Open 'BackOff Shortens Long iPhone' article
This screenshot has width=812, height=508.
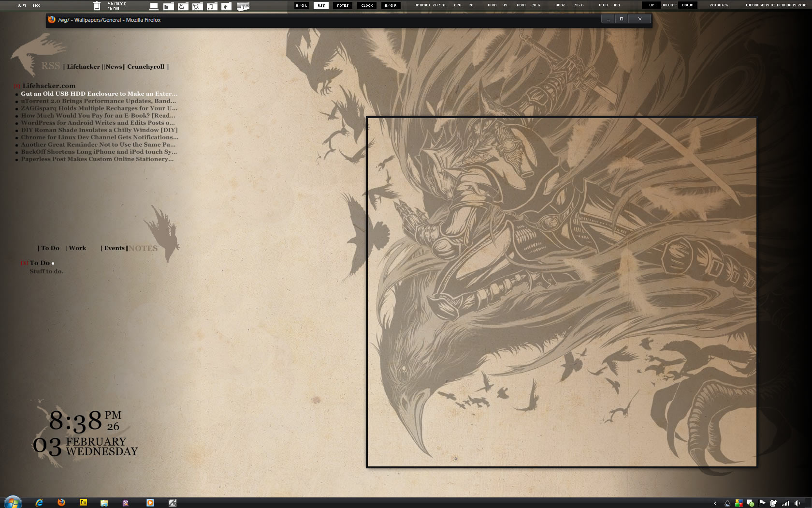pos(99,152)
